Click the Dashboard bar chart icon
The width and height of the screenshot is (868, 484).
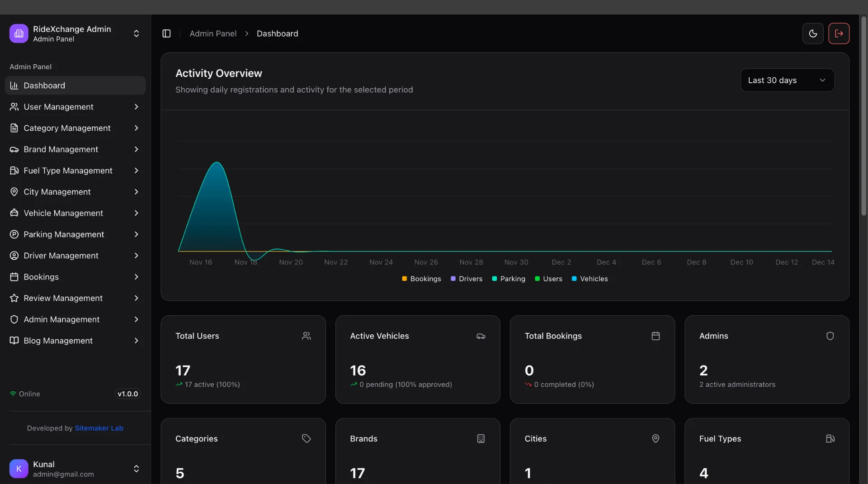[14, 85]
